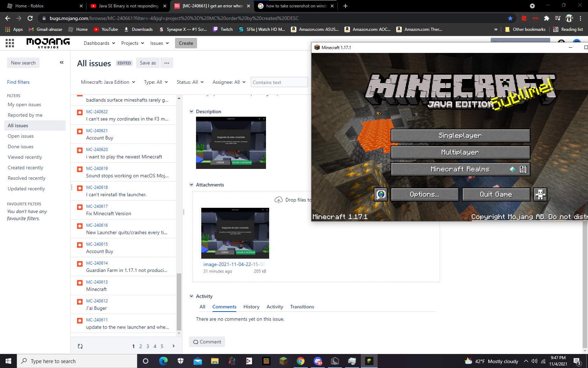The height and width of the screenshot is (368, 588).
Task: Click the New search button
Action: pyautogui.click(x=23, y=63)
